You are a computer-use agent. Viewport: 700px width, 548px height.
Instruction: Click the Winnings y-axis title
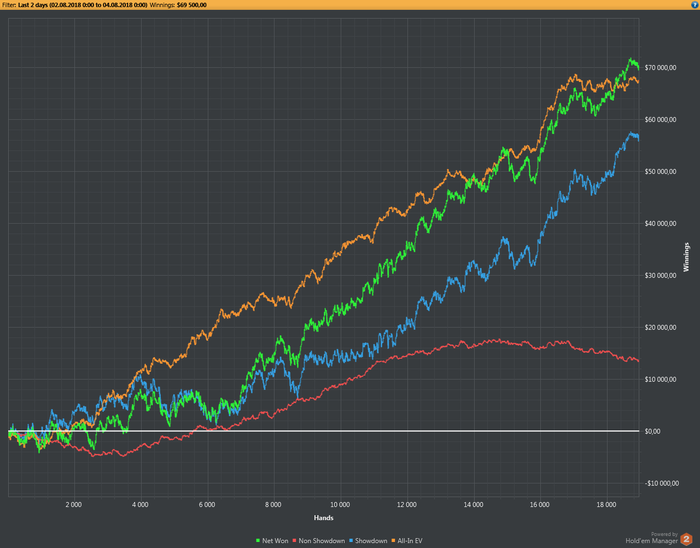pos(686,257)
